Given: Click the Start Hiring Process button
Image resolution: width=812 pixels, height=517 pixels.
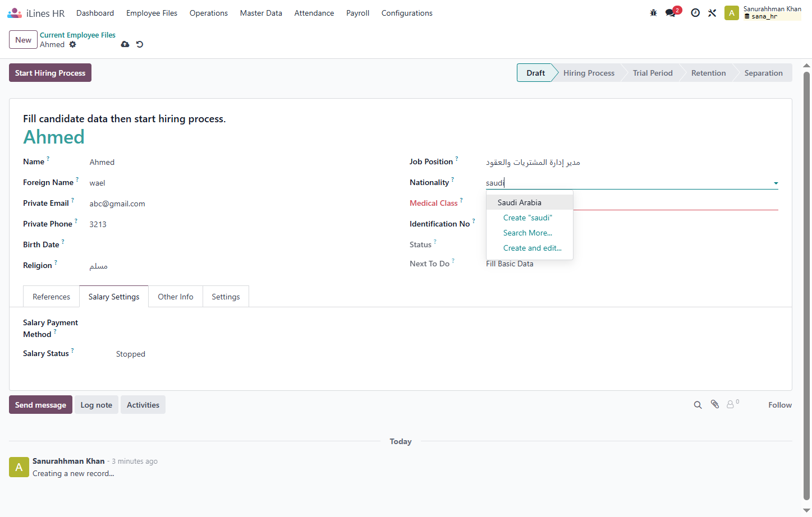Looking at the screenshot, I should pos(50,73).
